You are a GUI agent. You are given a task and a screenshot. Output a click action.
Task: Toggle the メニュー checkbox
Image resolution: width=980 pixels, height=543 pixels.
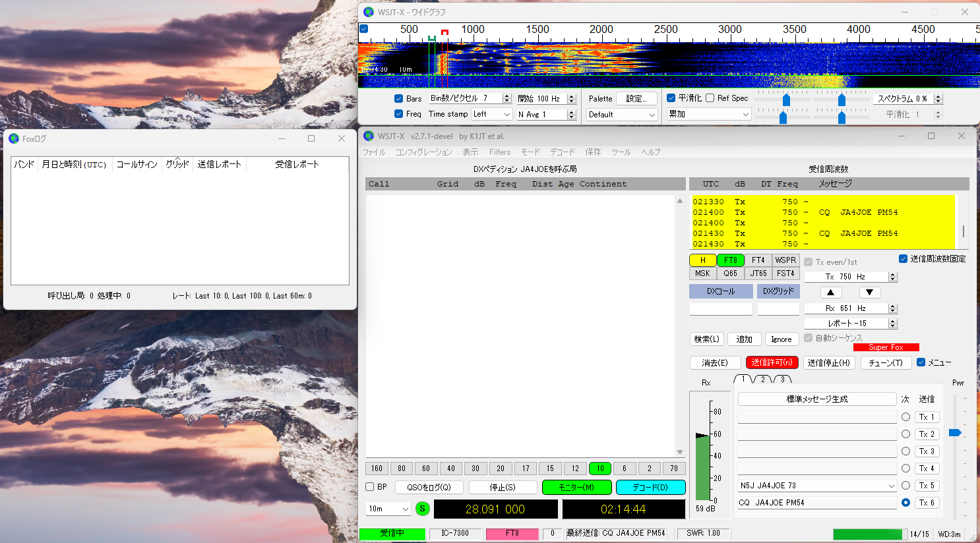[x=921, y=362]
